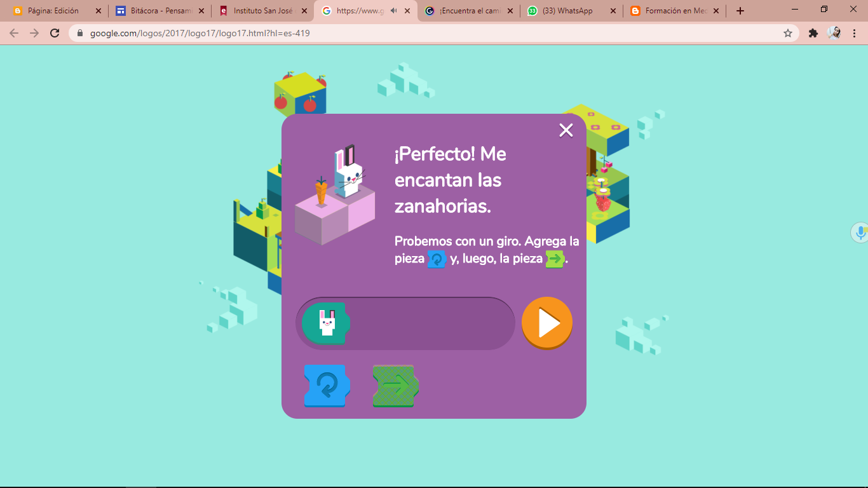Screen dimensions: 868x488
Task: Close the purple tutorial dialog
Action: tap(566, 130)
